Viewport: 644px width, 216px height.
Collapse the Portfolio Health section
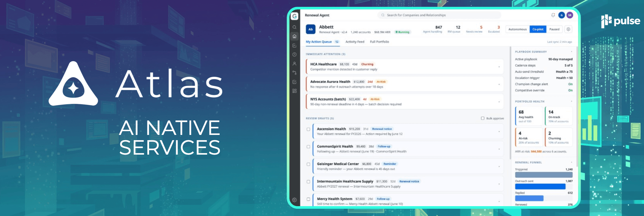click(571, 101)
